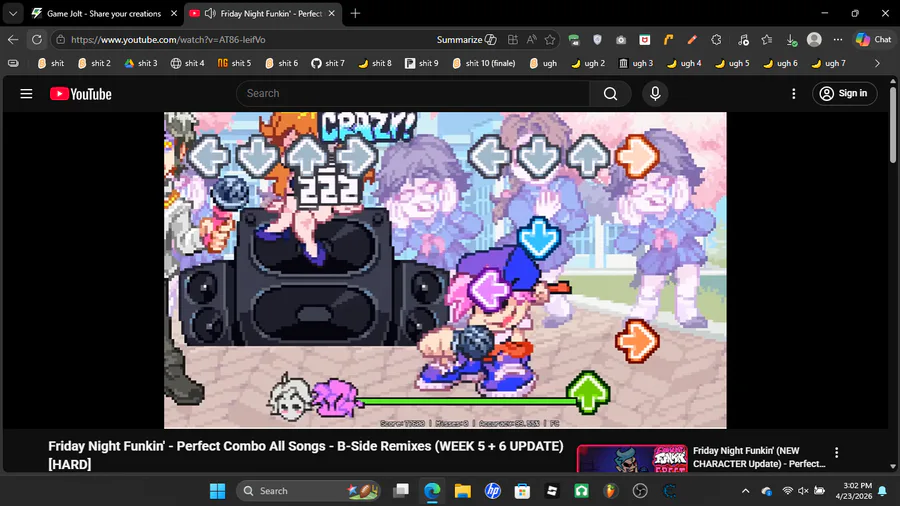Open the 'shit 3' bookmark
Viewport: 900px width, 506px height.
pos(141,63)
